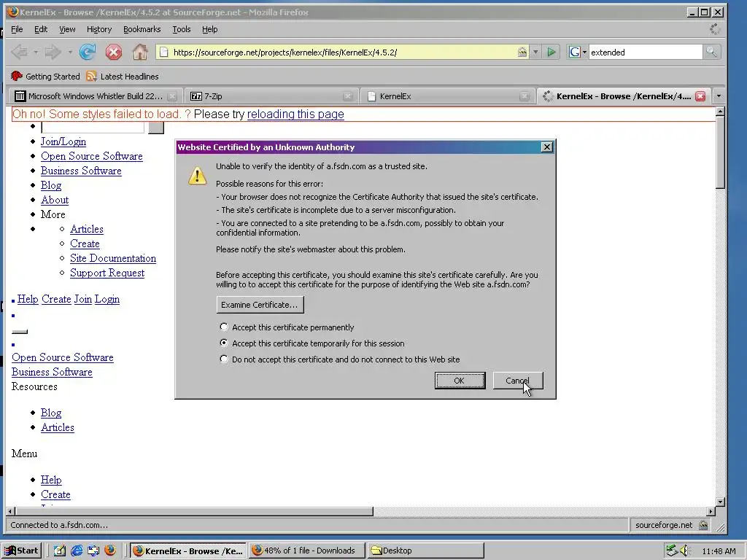Open the Downloads window taskbar button
Image resolution: width=747 pixels, height=560 pixels.
click(x=306, y=551)
